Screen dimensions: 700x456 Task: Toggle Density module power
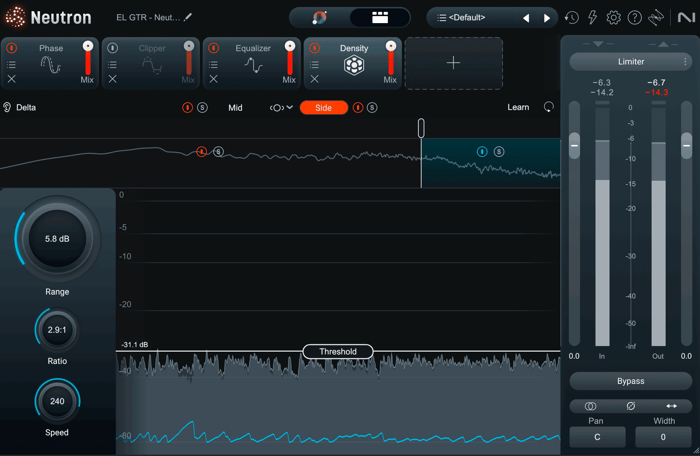[314, 48]
